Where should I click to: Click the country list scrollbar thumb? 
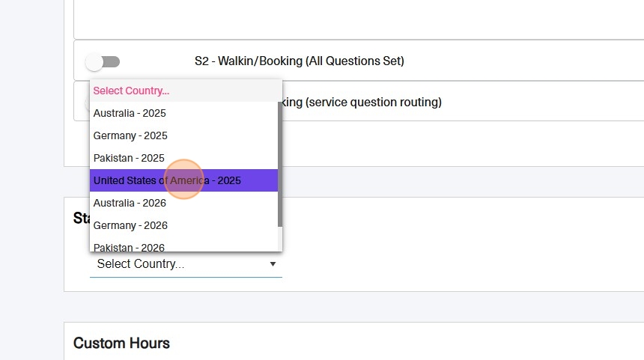click(280, 161)
